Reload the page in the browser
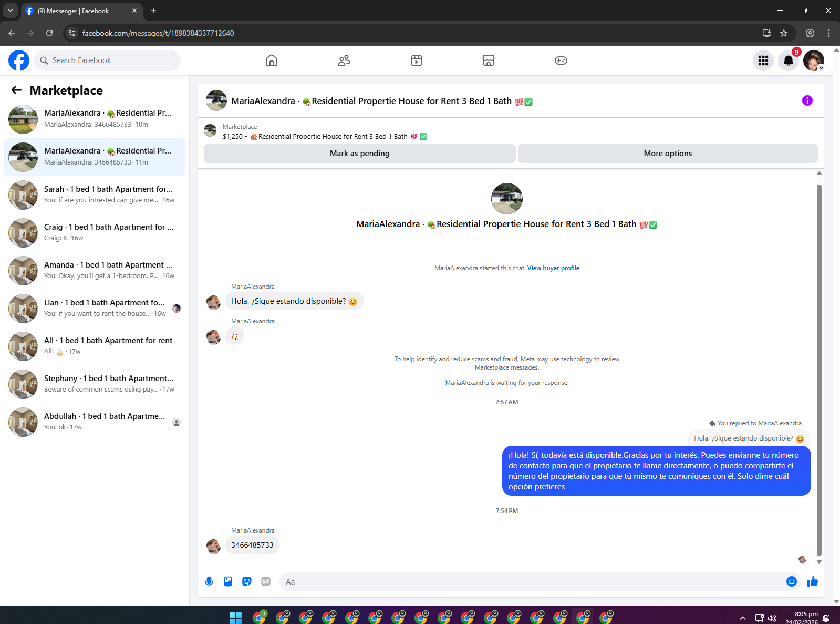The height and width of the screenshot is (624, 840). [49, 33]
